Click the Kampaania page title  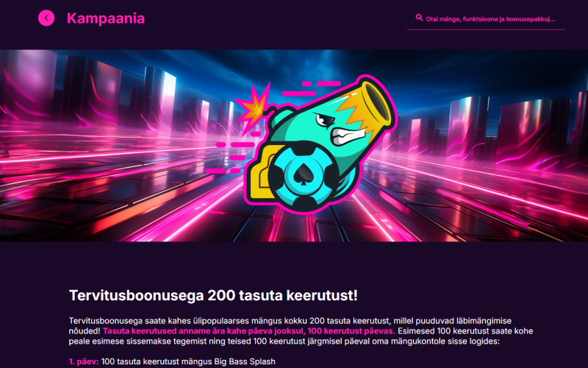[105, 18]
